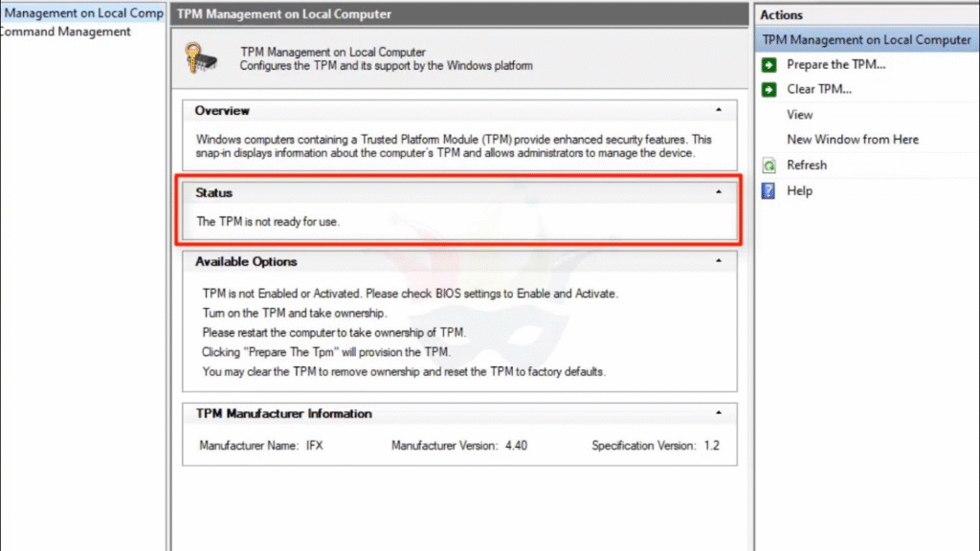Click 'Turn on the TPM and take ownership' line
Viewport: 980px width, 551px height.
pos(295,313)
